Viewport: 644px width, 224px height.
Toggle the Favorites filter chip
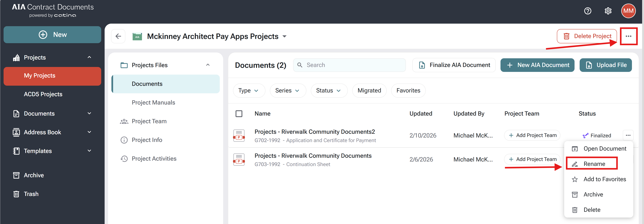(408, 91)
